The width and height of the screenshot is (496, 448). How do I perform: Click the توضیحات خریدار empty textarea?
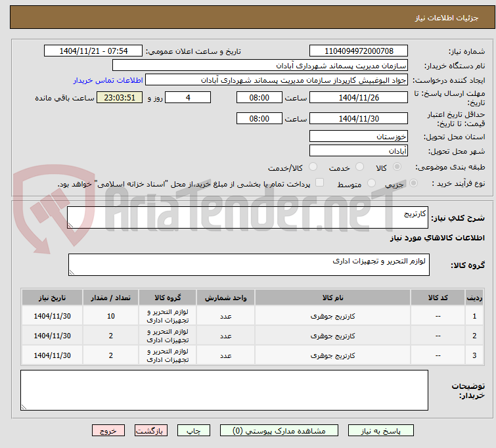point(224,390)
